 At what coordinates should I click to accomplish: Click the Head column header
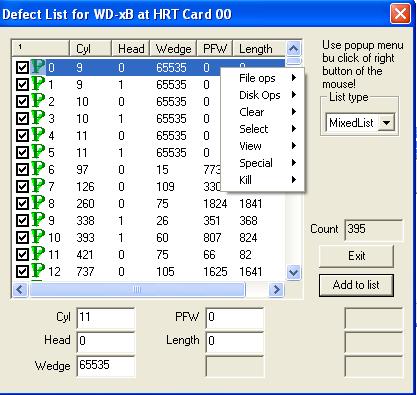coord(131,49)
